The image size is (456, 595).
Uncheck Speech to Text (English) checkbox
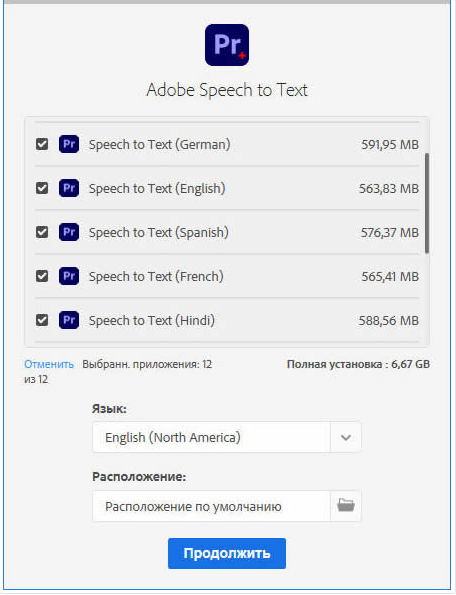coord(42,188)
